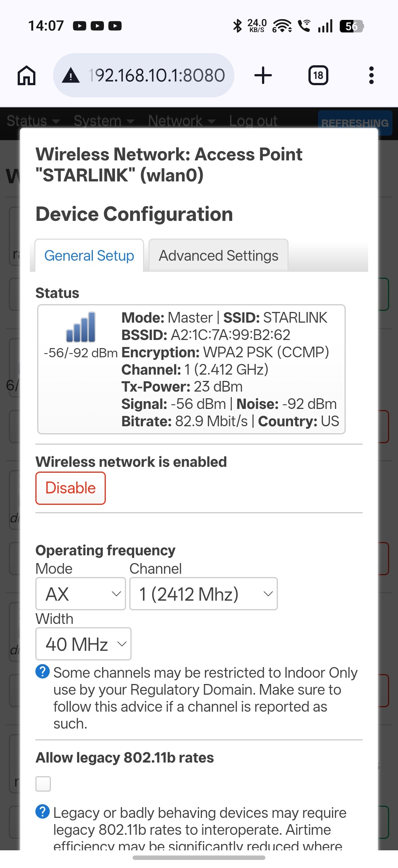This screenshot has height=868, width=398.
Task: Open the Network menu
Action: click(182, 121)
